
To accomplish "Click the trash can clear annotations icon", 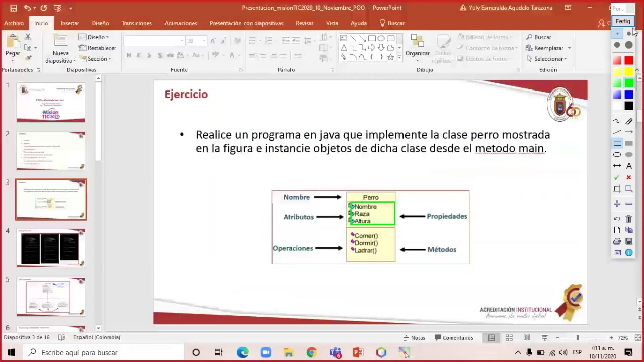I will coord(629,219).
